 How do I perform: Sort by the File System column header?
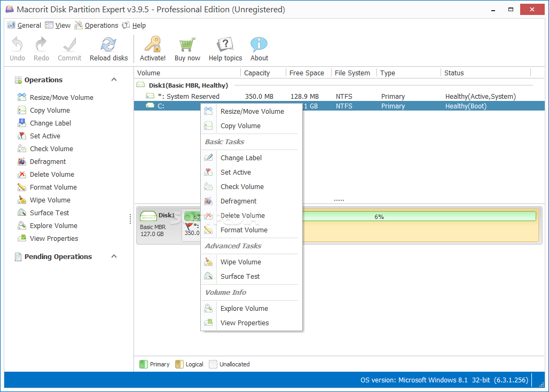click(354, 73)
